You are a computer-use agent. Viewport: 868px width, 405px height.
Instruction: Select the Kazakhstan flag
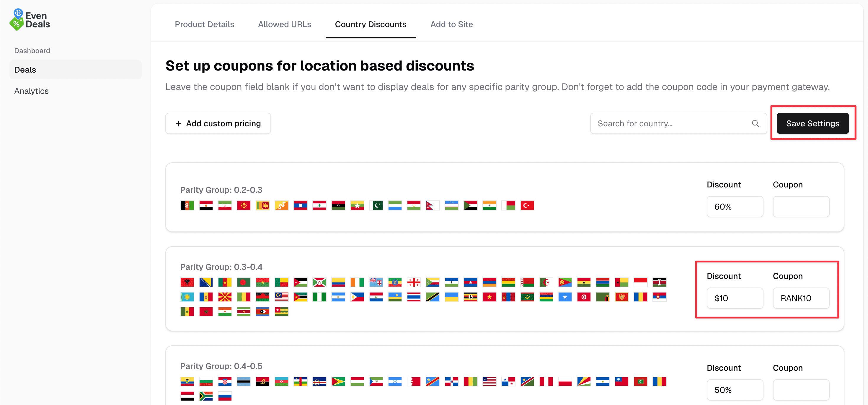click(187, 297)
